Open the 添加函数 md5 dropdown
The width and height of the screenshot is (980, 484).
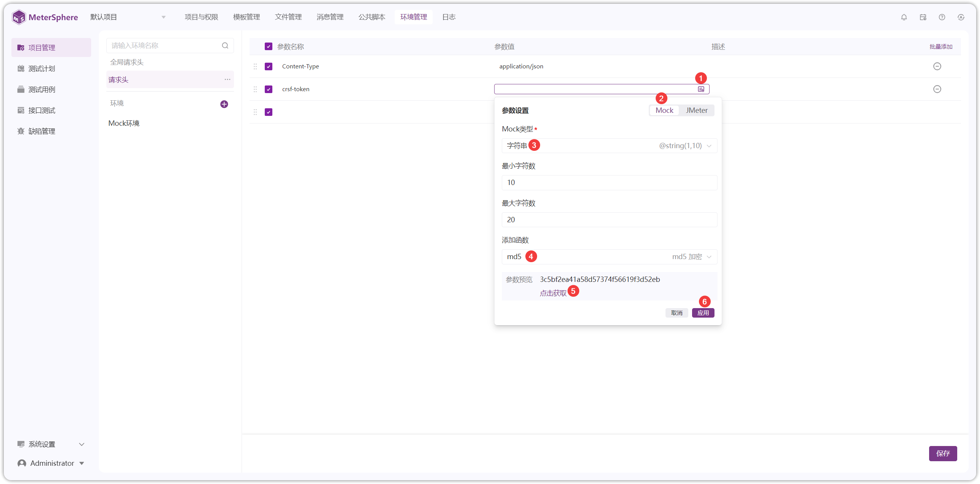(x=609, y=257)
